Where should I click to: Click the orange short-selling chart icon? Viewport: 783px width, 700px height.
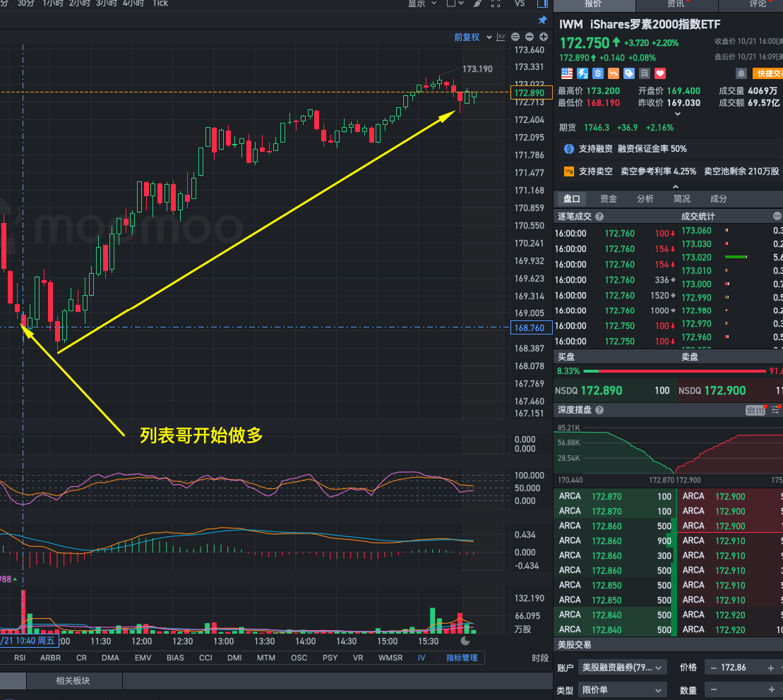(x=614, y=73)
